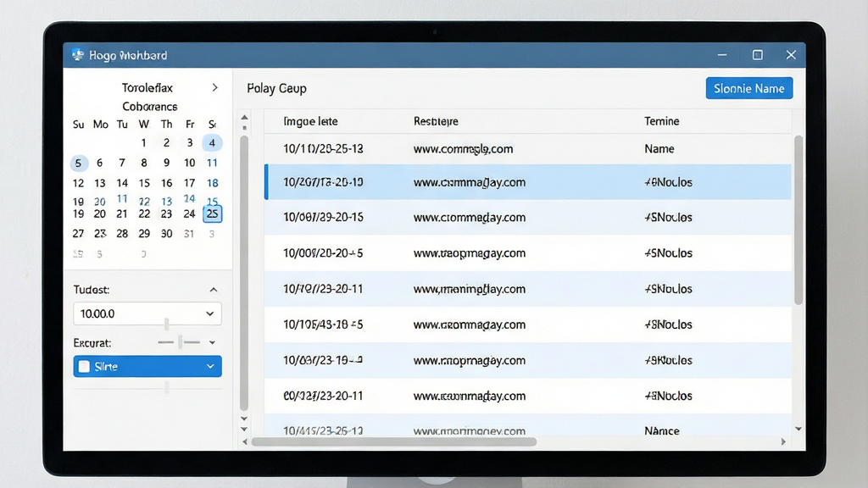868x488 pixels.
Task: Choose date 6 in the calendar
Action: click(x=100, y=163)
